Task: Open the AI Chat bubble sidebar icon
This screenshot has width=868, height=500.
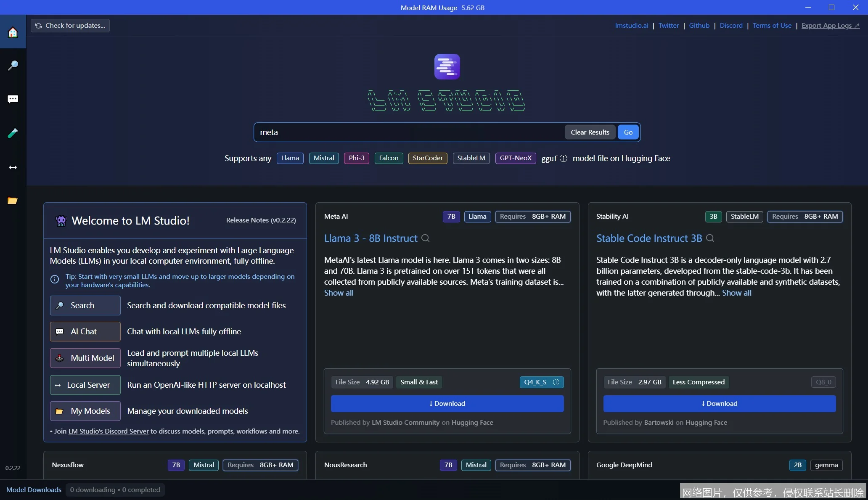Action: (x=13, y=99)
